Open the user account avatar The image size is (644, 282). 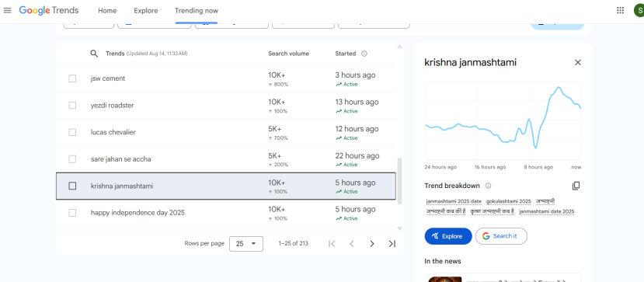click(639, 10)
